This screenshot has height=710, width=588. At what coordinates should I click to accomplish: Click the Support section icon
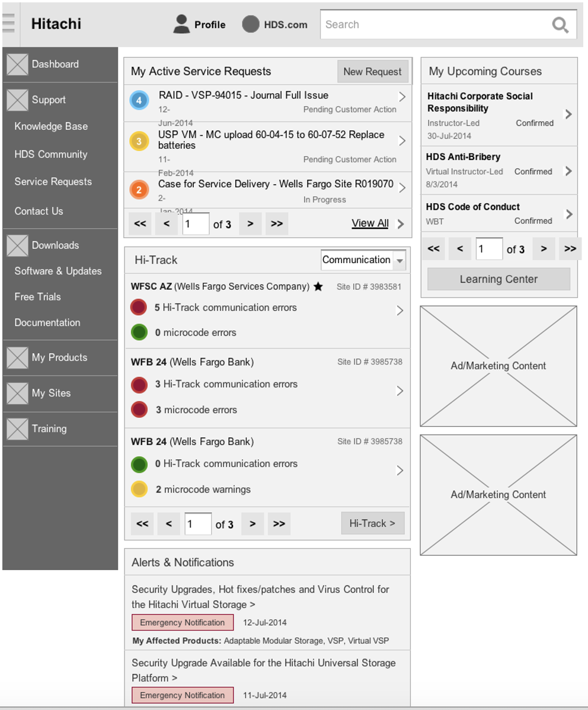point(17,100)
